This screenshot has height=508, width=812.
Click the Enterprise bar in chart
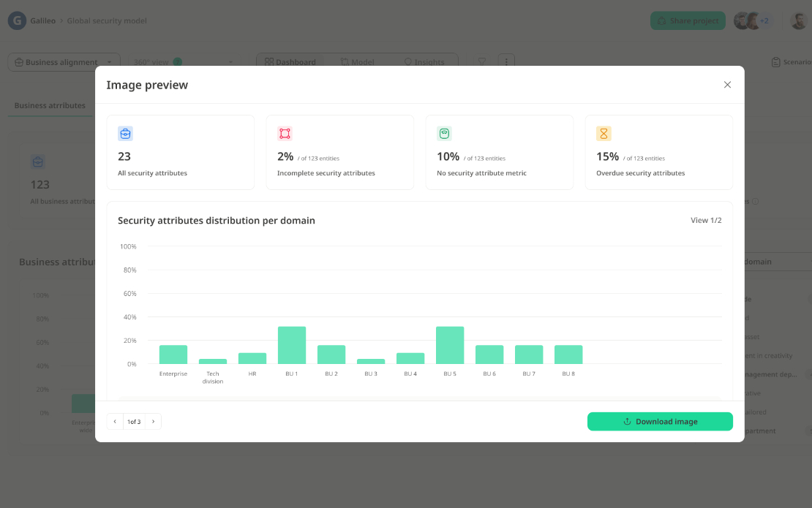coord(173,355)
